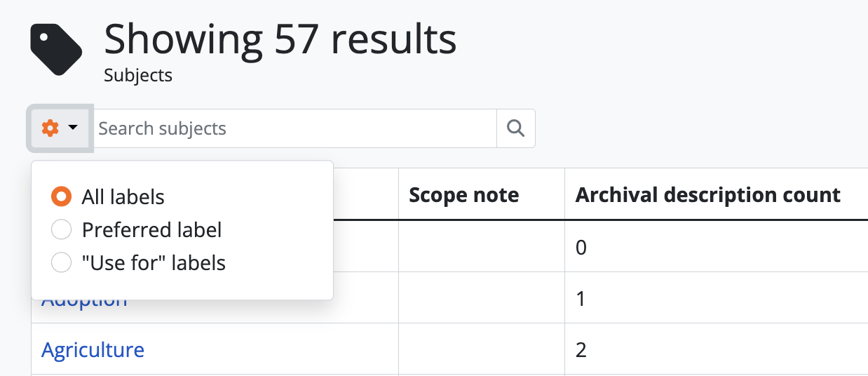Click the "Showing 57 results" heading
This screenshot has height=376, width=868.
click(280, 39)
